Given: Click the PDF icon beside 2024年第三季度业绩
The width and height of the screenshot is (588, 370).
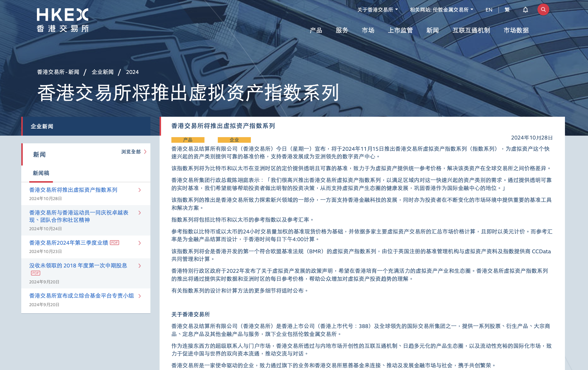Looking at the screenshot, I should coord(114,243).
